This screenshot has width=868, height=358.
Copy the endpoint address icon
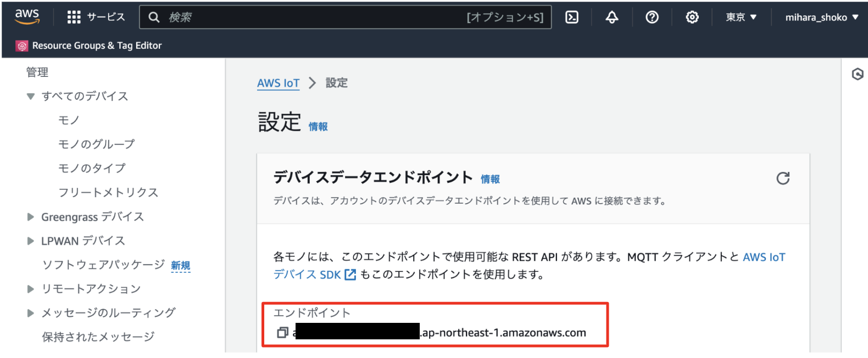click(282, 333)
